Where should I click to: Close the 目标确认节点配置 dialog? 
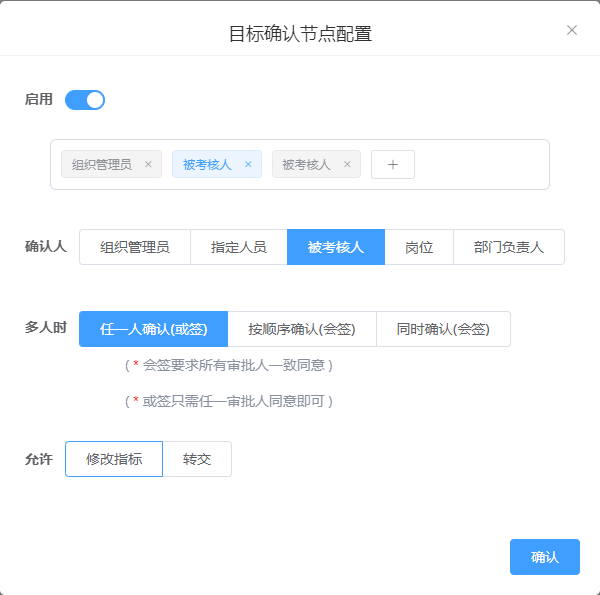[x=572, y=30]
